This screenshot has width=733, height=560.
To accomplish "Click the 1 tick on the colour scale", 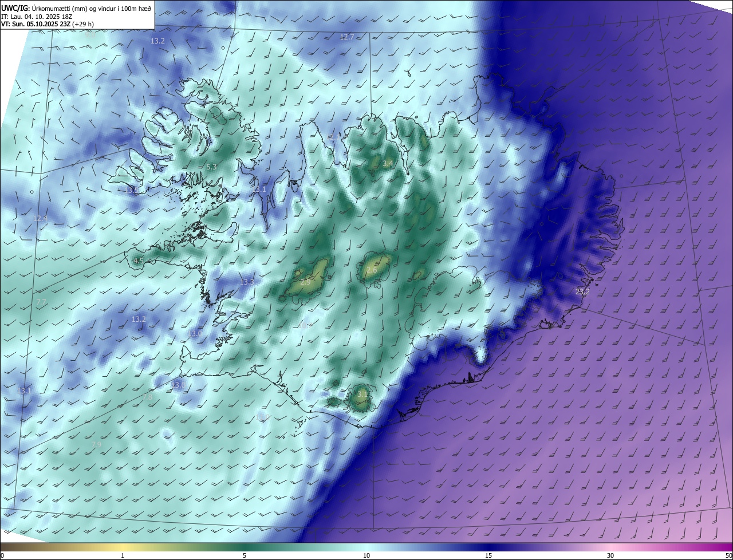I will click(x=123, y=556).
